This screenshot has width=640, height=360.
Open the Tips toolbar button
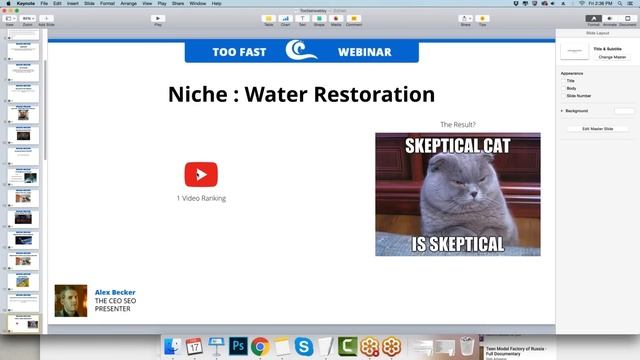(482, 18)
